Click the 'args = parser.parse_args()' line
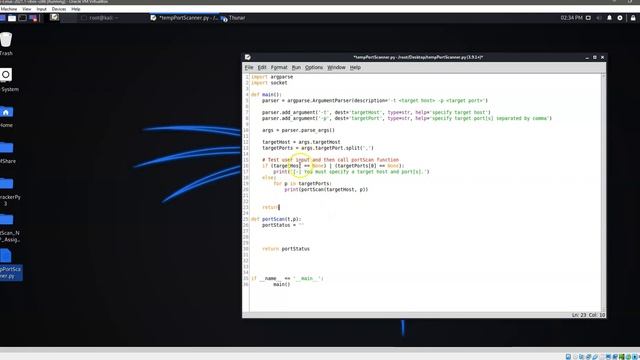Screen dimensions: 640x360 pyautogui.click(x=298, y=130)
